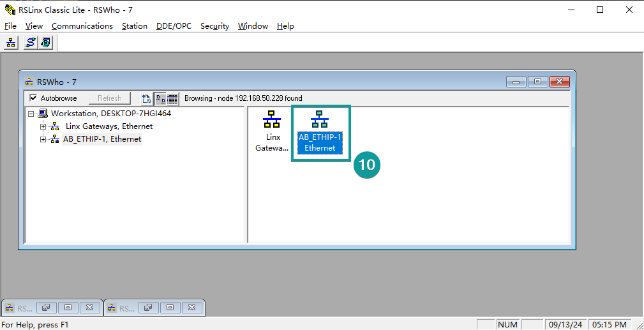Restore the first minimized RSWho window
Image resolution: width=644 pixels, height=330 pixels.
(46, 308)
